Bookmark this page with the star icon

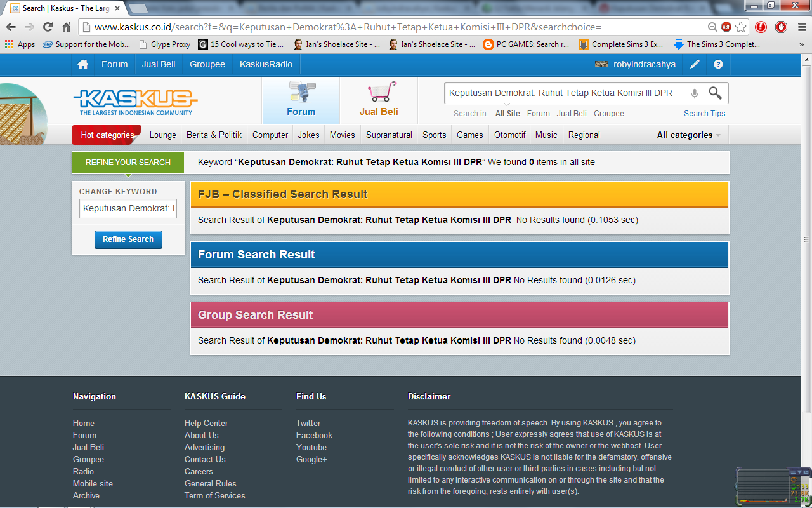pos(740,27)
